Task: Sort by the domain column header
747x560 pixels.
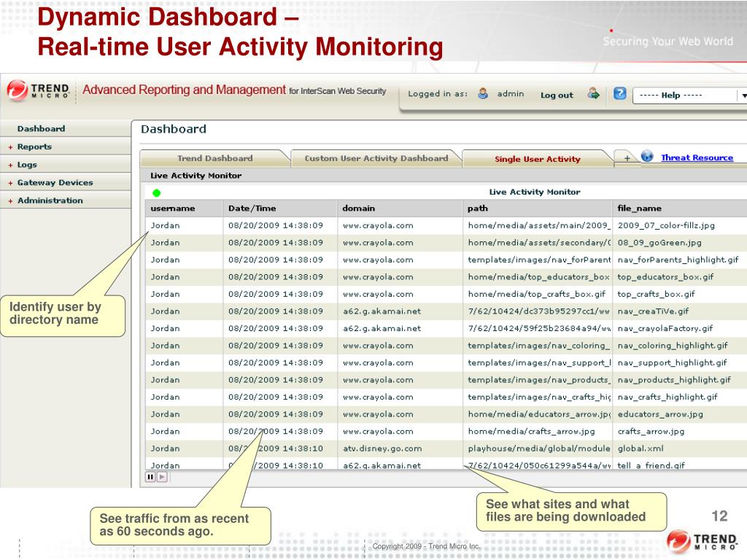Action: [400, 208]
